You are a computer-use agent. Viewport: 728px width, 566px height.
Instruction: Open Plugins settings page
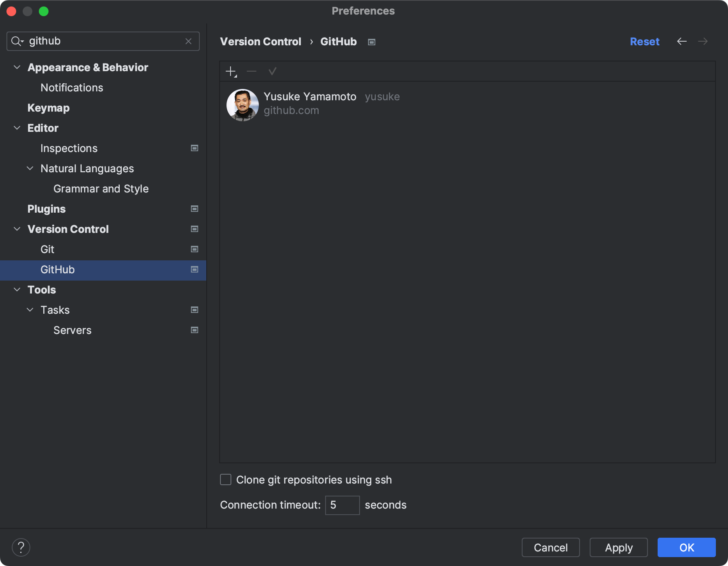click(x=47, y=209)
